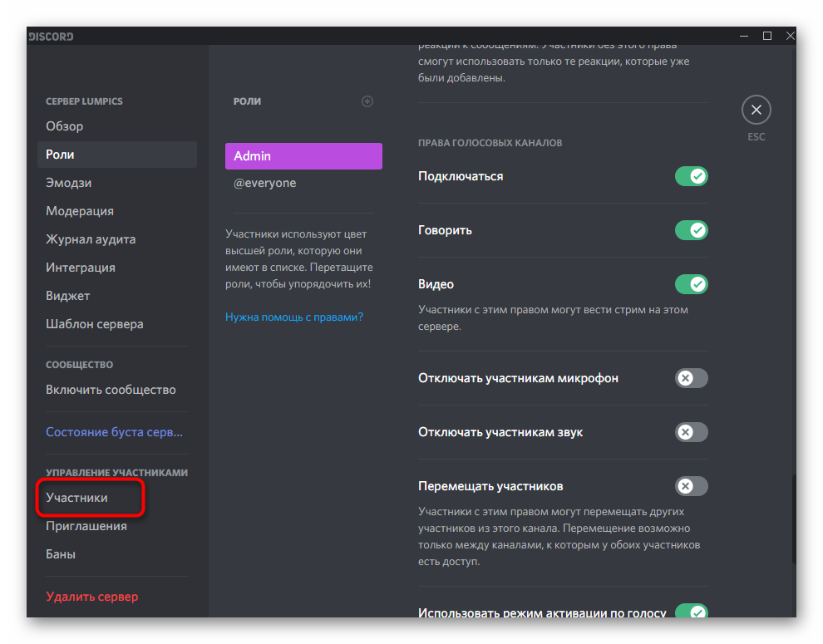Turn off the Говорить permission
The width and height of the screenshot is (823, 644).
pos(691,230)
